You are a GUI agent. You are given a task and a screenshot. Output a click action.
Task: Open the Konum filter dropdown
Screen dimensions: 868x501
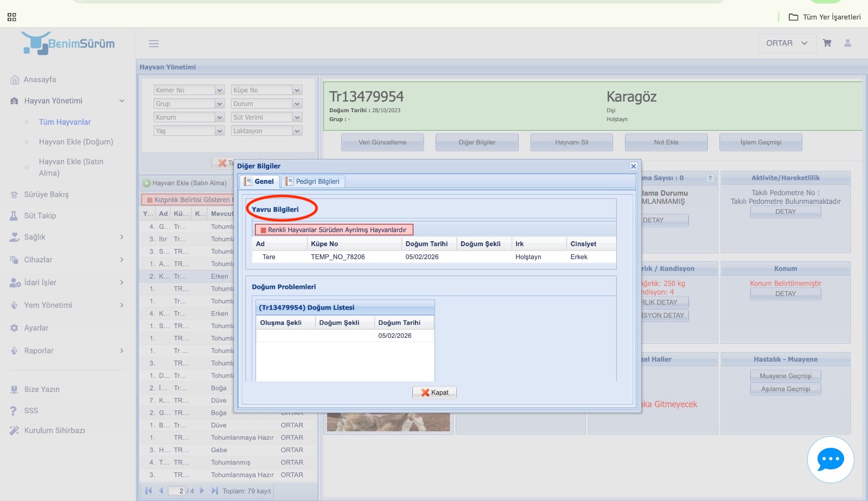(x=220, y=117)
